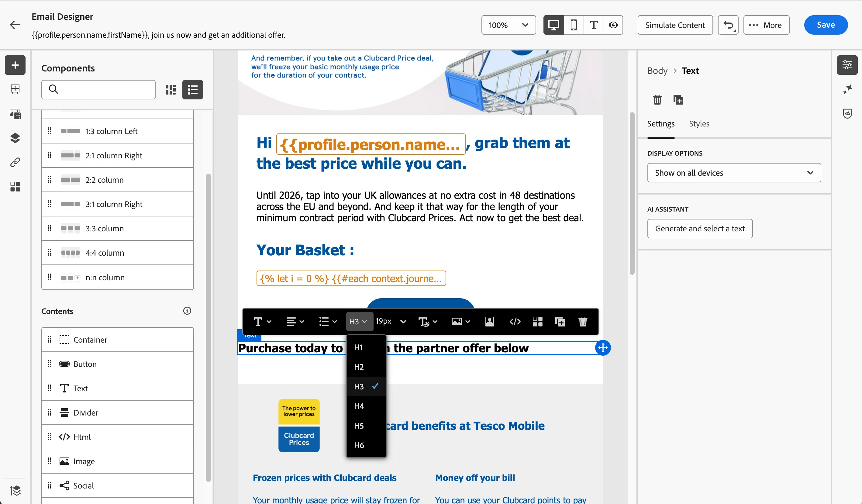Click the back arrow next to Email Designer

(16, 25)
